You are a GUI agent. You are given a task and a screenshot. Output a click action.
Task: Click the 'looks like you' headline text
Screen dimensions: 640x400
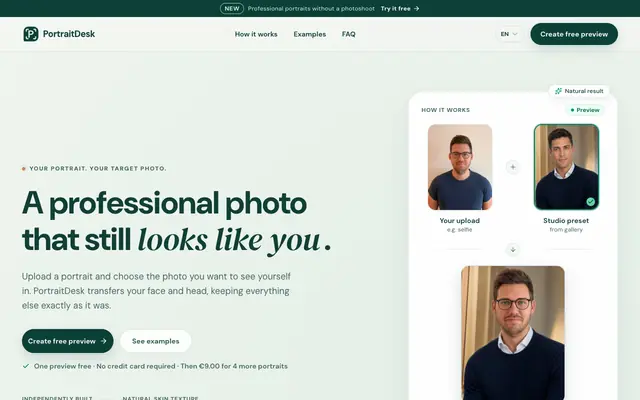[x=229, y=240]
